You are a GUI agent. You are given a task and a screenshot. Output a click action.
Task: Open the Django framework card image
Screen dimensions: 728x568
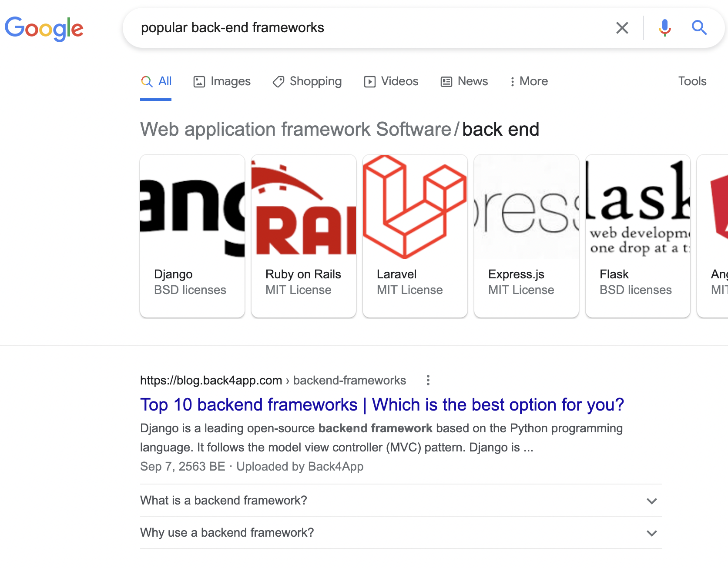(x=192, y=207)
